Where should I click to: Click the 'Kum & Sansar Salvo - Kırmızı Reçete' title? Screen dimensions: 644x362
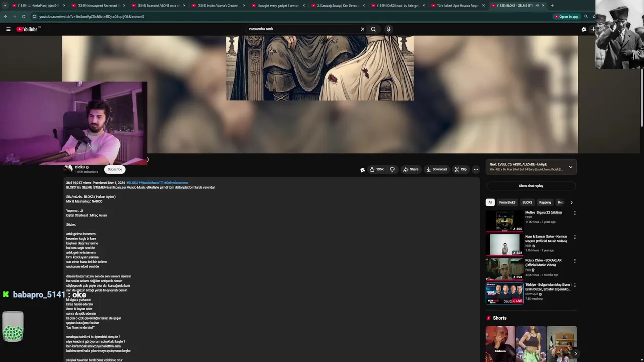(x=546, y=239)
